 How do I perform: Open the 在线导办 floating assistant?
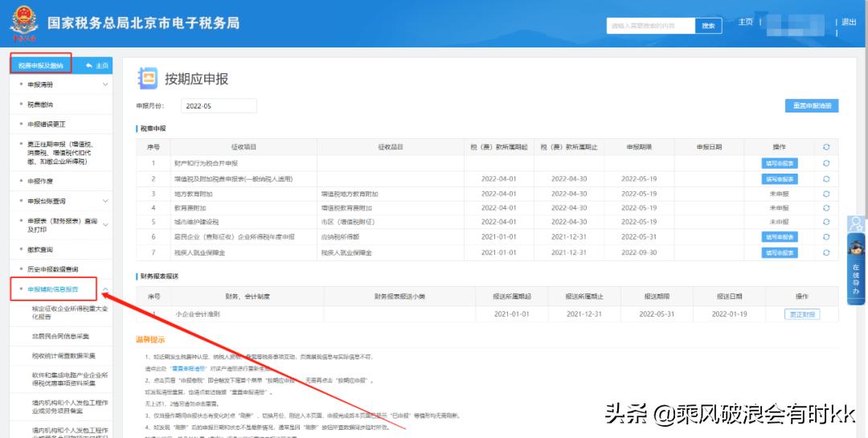pyautogui.click(x=856, y=269)
